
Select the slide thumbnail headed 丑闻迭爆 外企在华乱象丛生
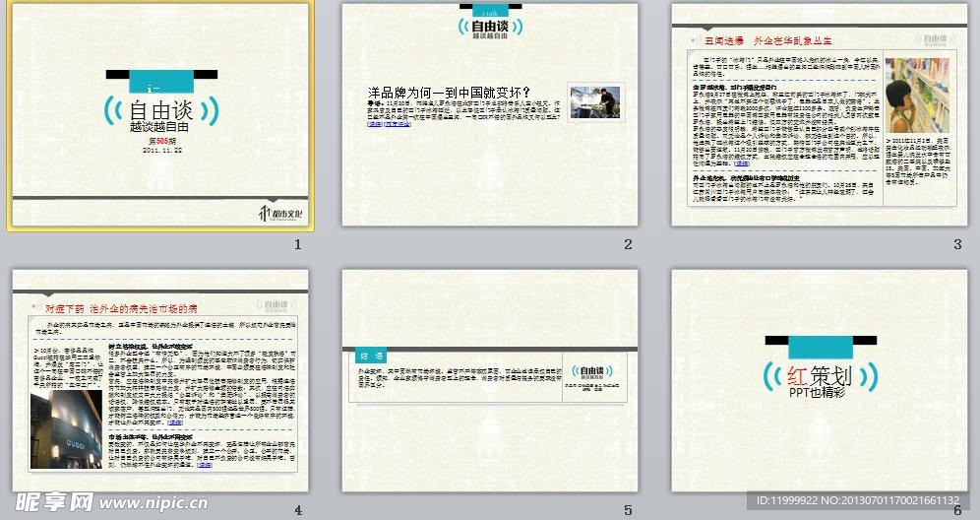[820, 115]
